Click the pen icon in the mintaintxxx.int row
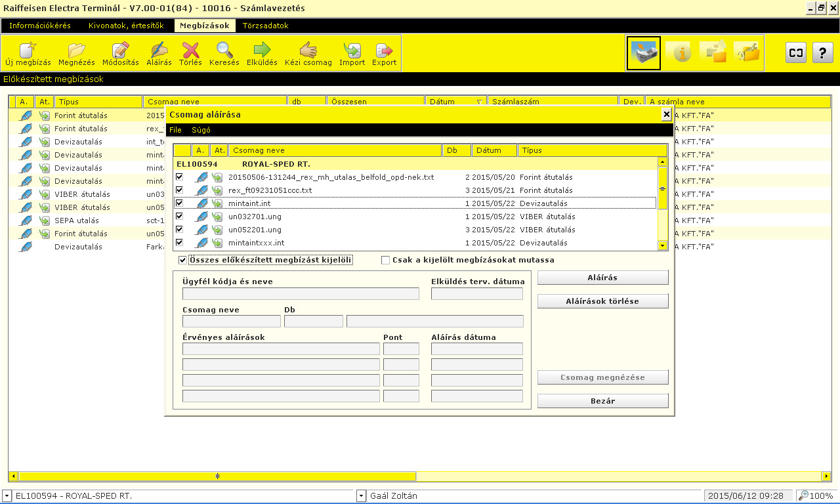 click(203, 243)
